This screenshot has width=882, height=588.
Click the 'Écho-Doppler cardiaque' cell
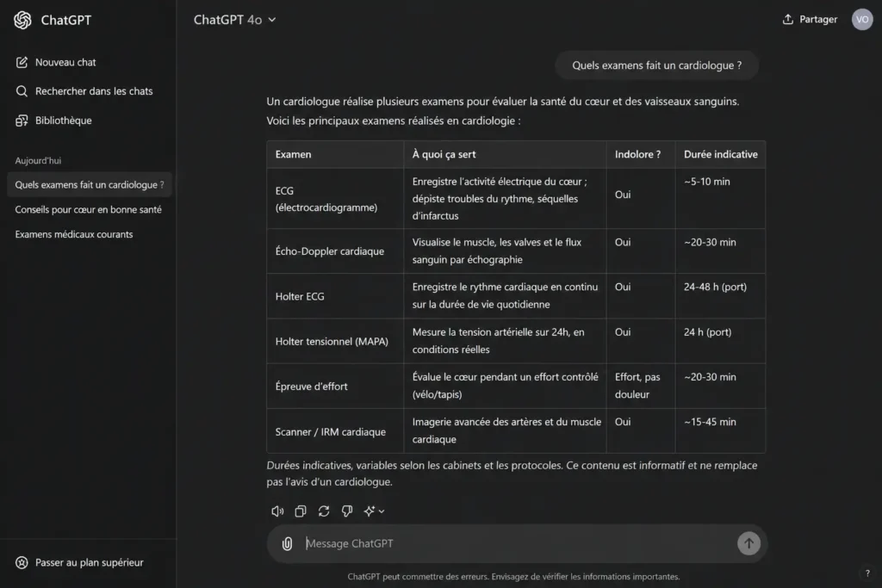tap(335, 251)
